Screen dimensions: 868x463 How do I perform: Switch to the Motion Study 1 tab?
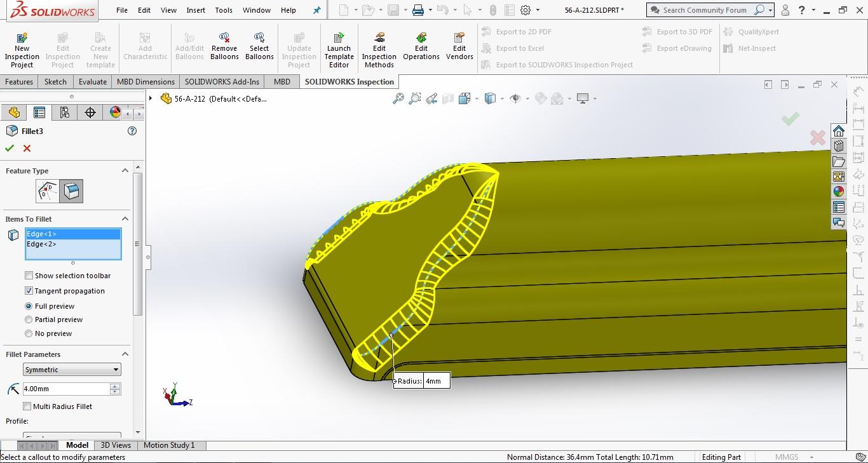[169, 445]
